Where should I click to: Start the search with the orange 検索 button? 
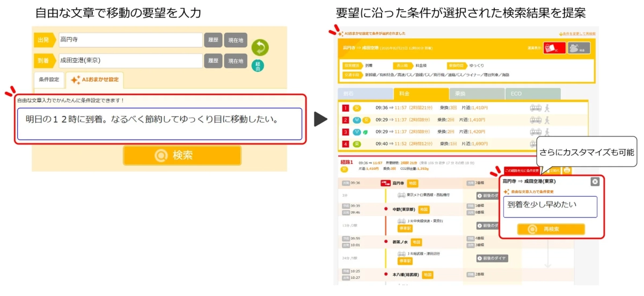point(182,155)
